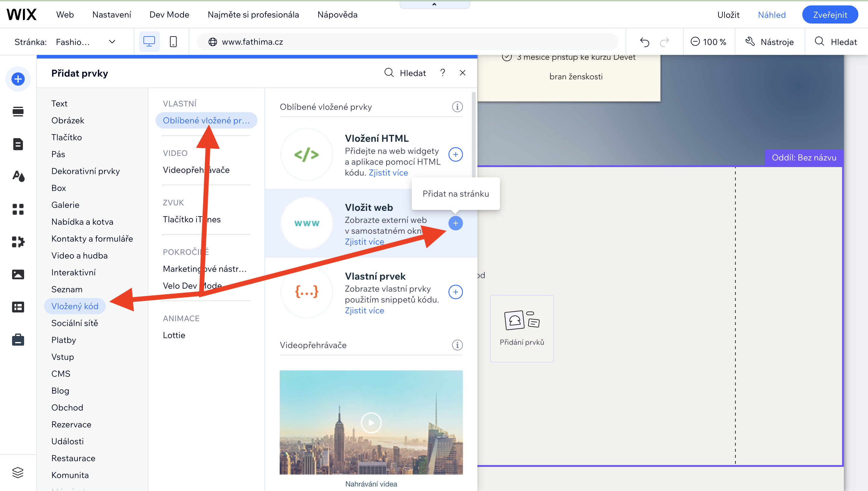Image resolution: width=868 pixels, height=491 pixels.
Task: Click Zjistit více link under Vlastní prvek
Action: (364, 310)
